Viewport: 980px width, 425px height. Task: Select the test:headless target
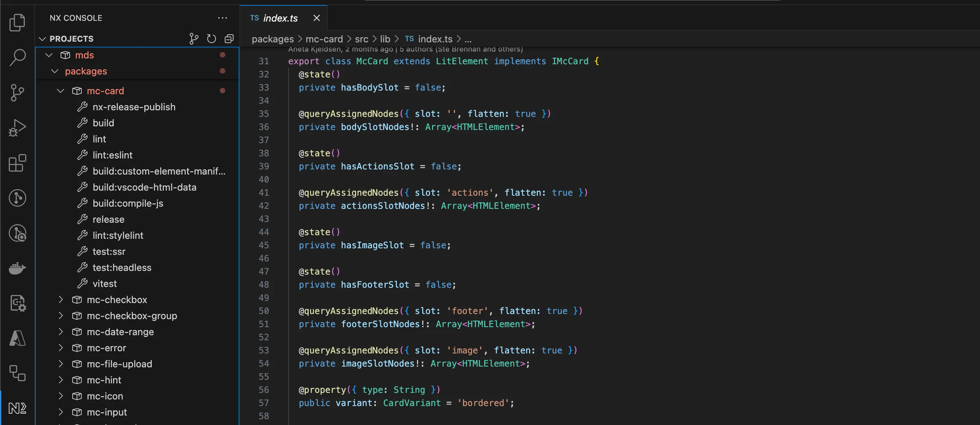coord(122,268)
